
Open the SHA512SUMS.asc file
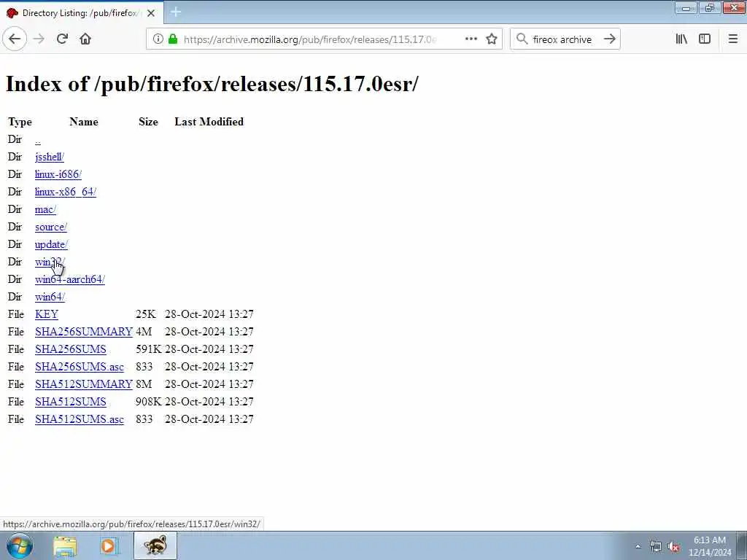pos(80,419)
